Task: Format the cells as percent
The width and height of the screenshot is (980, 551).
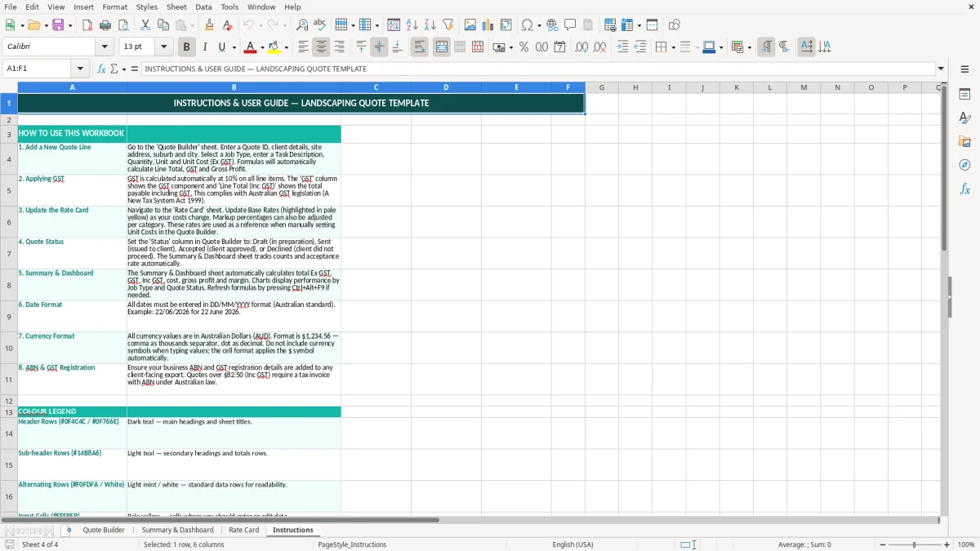Action: tap(523, 47)
